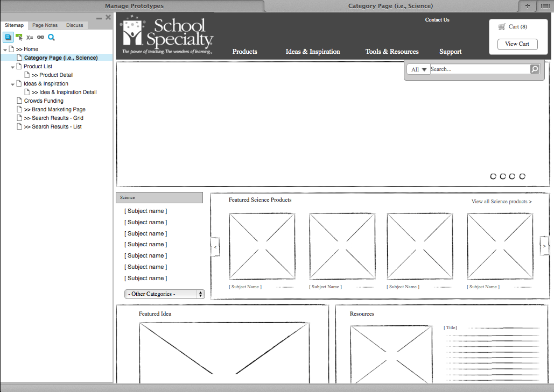The width and height of the screenshot is (554, 392).
Task: Open Search Results - Grid in sitemap
Action: (x=54, y=118)
